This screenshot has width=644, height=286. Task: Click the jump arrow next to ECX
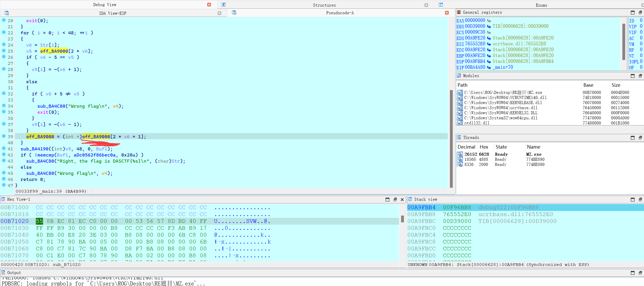coord(489,32)
